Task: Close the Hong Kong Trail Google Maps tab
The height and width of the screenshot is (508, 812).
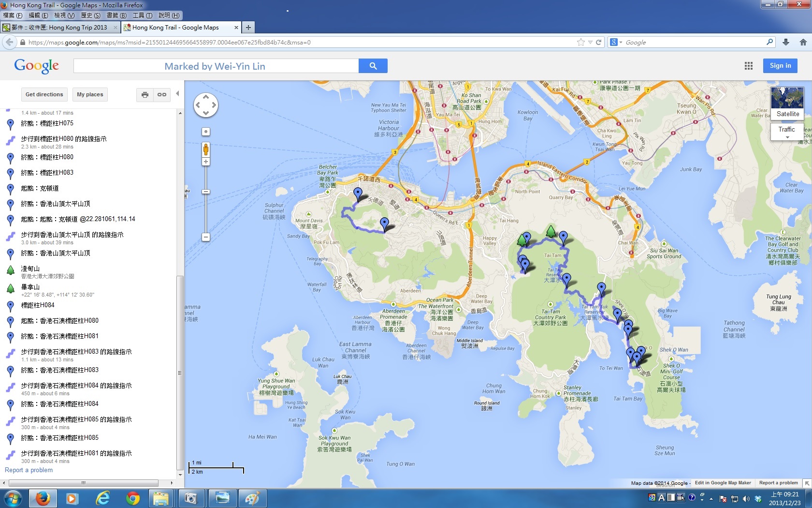Action: [236, 28]
